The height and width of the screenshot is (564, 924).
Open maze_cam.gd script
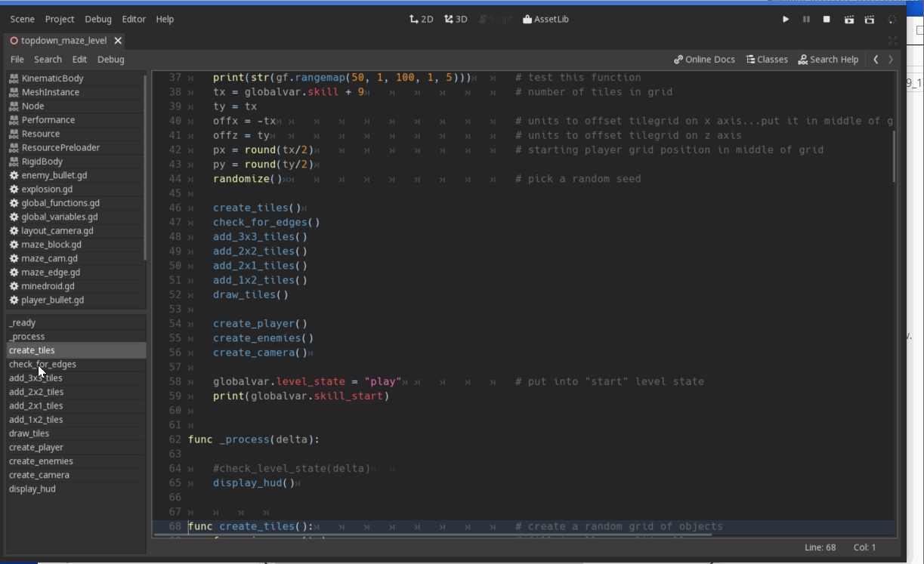pyautogui.click(x=75, y=258)
